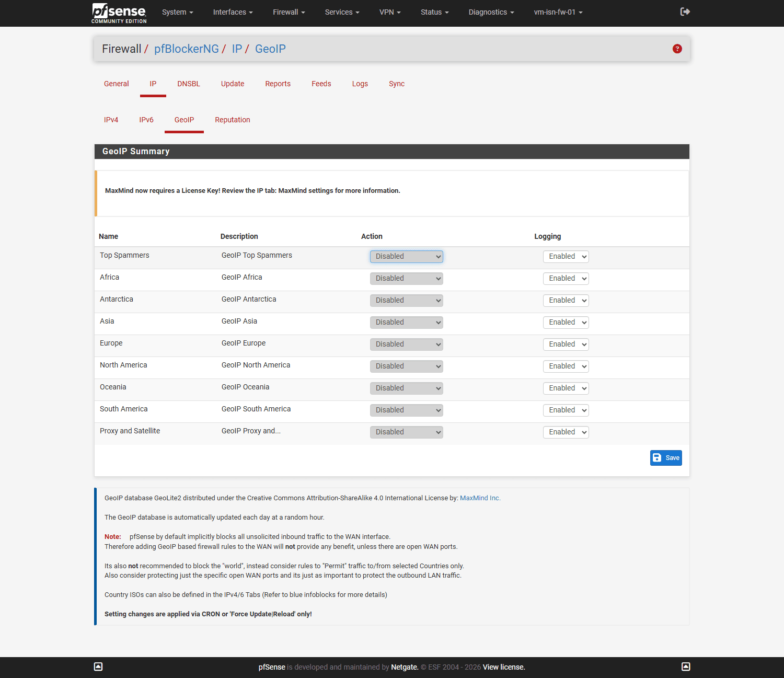Open the red help question-mark icon
784x678 pixels.
tap(677, 49)
